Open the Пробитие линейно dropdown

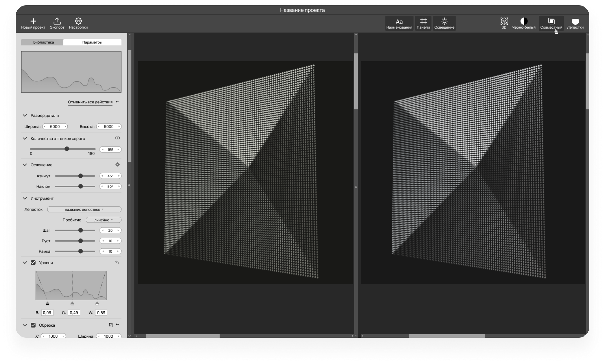pos(103,220)
